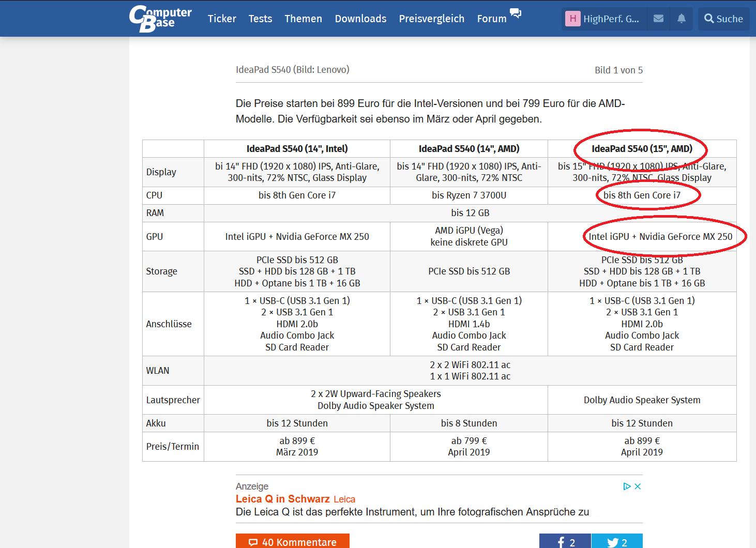Open the forum speech bubble icon
This screenshot has height=548, width=756.
(x=516, y=13)
